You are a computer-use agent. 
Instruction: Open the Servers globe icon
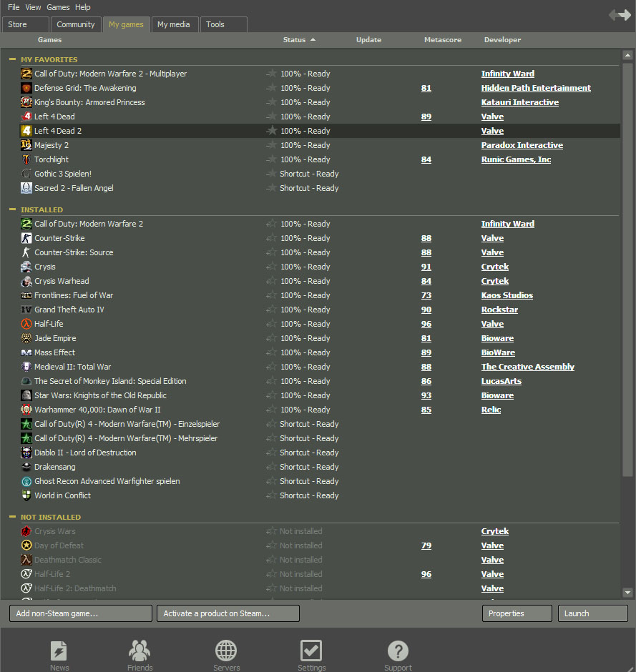pyautogui.click(x=226, y=651)
